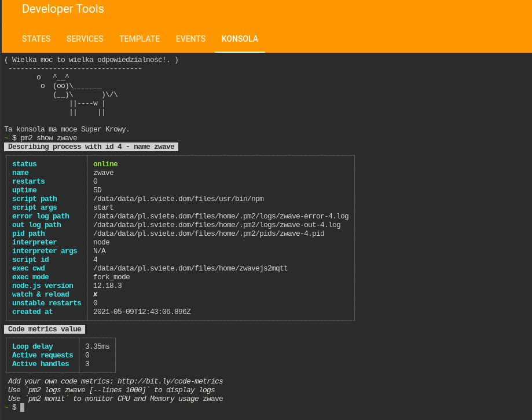Viewport: 532px width, 420px height.
Task: Click the Loop delay 3.35ms value
Action: click(97, 346)
